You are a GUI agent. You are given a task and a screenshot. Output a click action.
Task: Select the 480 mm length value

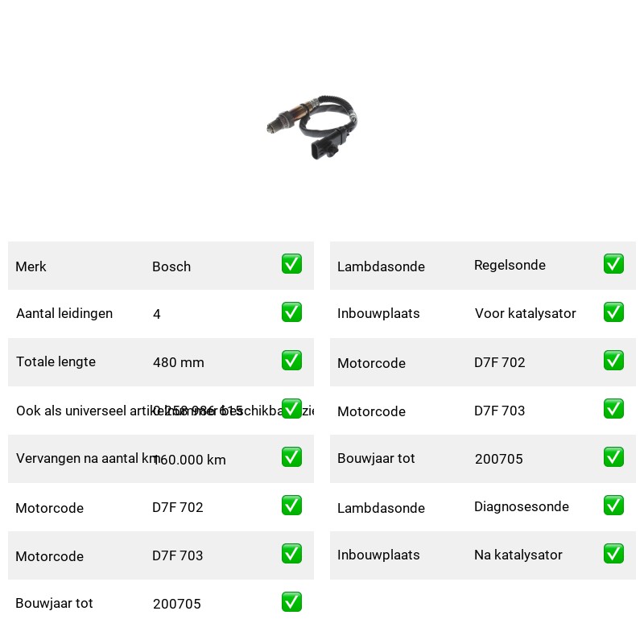178,362
